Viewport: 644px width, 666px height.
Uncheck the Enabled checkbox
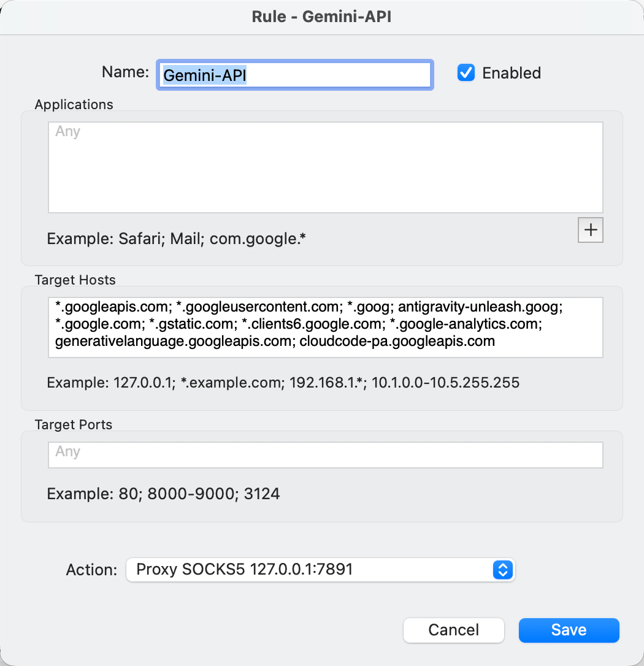pos(466,72)
